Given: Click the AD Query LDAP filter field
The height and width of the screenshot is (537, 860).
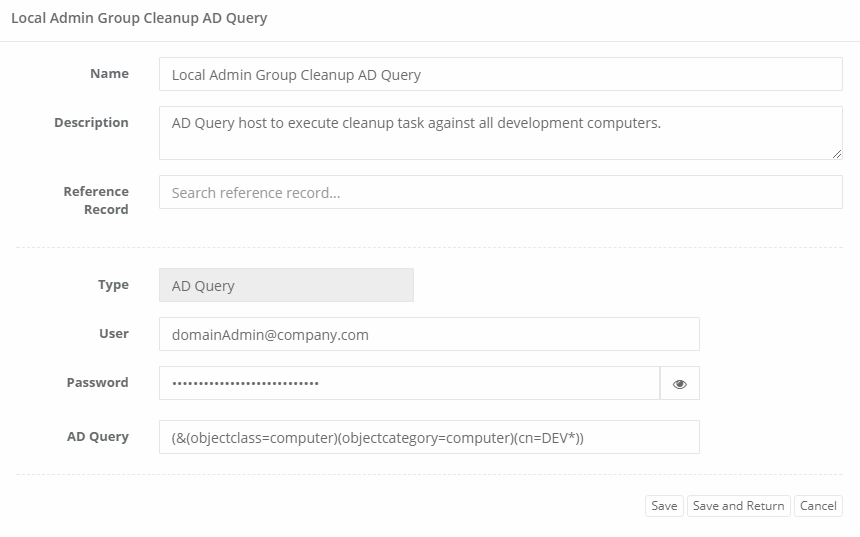Looking at the screenshot, I should point(429,437).
